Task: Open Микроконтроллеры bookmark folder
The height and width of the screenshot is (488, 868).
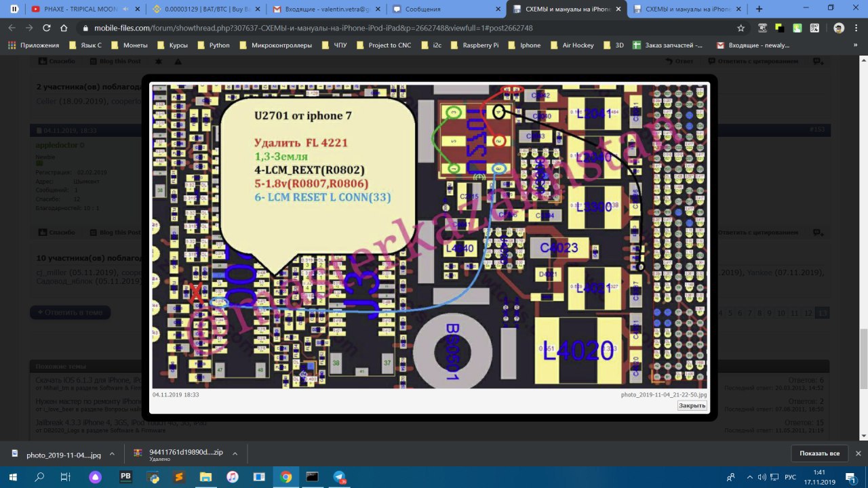Action: tap(275, 45)
